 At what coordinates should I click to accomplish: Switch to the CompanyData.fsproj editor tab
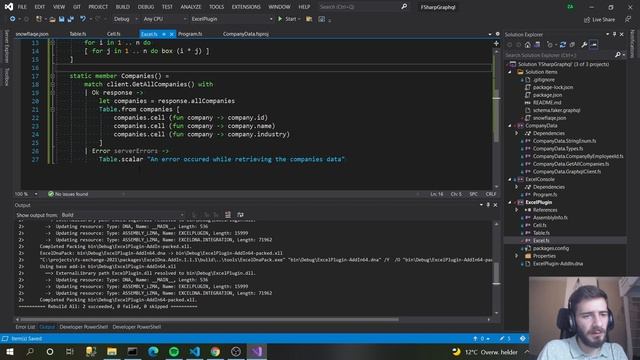click(x=246, y=34)
